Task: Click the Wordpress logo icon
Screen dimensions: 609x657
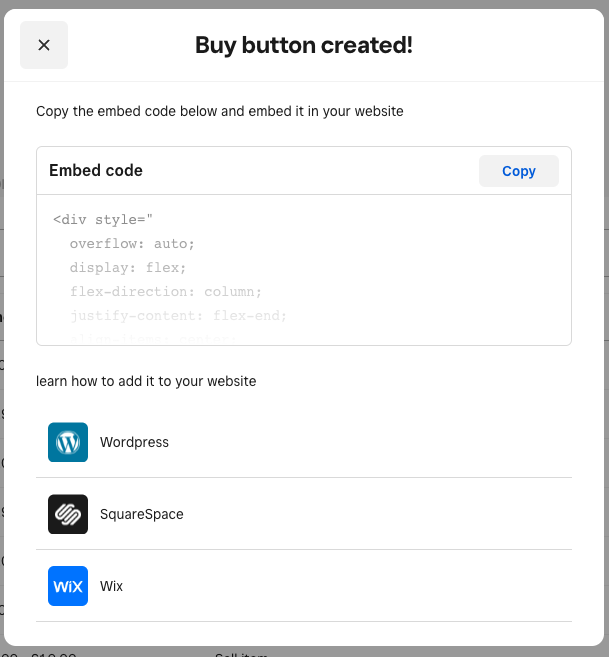Action: click(x=68, y=442)
